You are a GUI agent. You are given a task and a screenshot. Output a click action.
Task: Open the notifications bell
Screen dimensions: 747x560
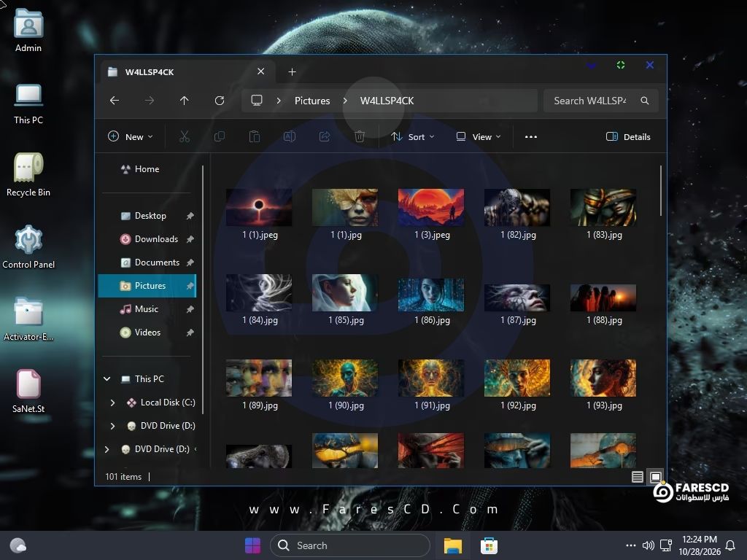point(729,545)
